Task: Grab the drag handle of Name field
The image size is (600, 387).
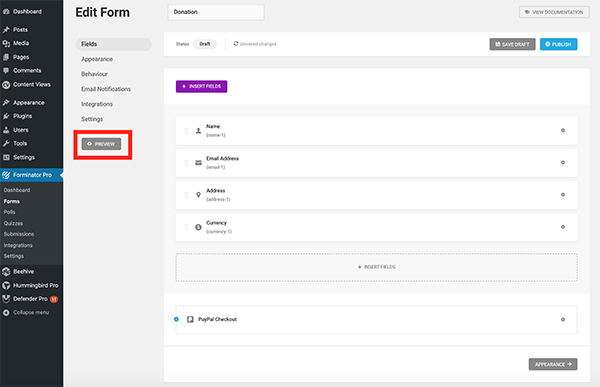Action: [186, 131]
